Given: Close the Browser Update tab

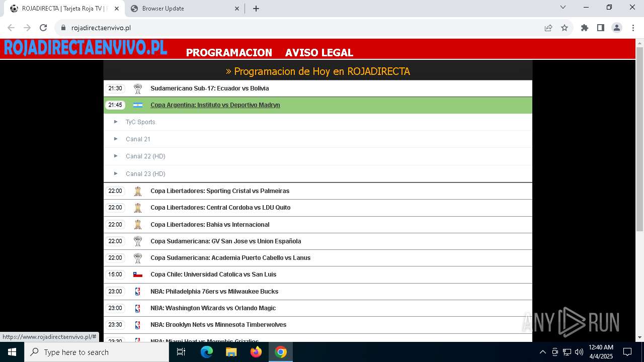Looking at the screenshot, I should pyautogui.click(x=237, y=9).
